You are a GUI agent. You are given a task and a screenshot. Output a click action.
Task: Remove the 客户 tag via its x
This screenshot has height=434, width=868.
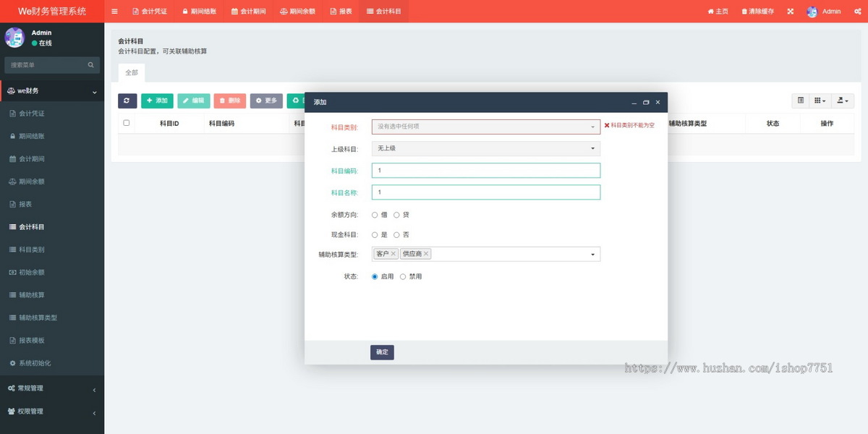(x=393, y=254)
